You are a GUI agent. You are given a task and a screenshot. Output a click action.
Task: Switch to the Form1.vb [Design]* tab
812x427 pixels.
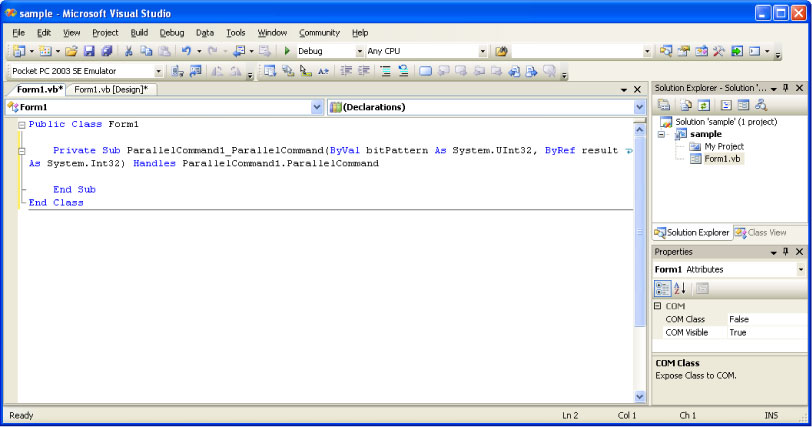(x=111, y=90)
